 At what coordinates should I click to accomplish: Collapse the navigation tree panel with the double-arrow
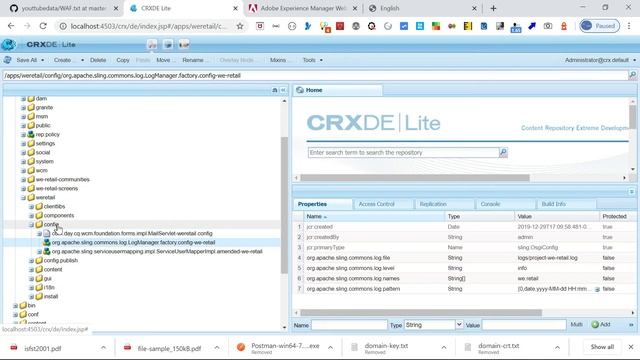click(283, 90)
